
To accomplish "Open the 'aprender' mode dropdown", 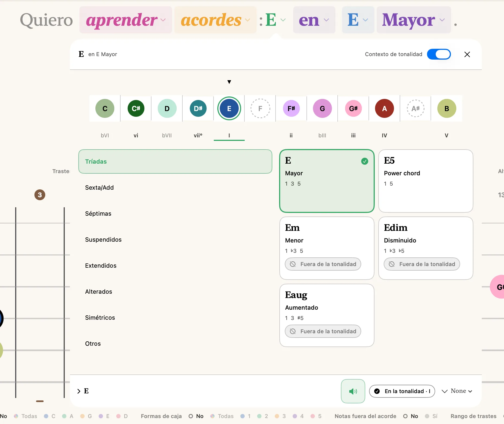I will point(126,20).
